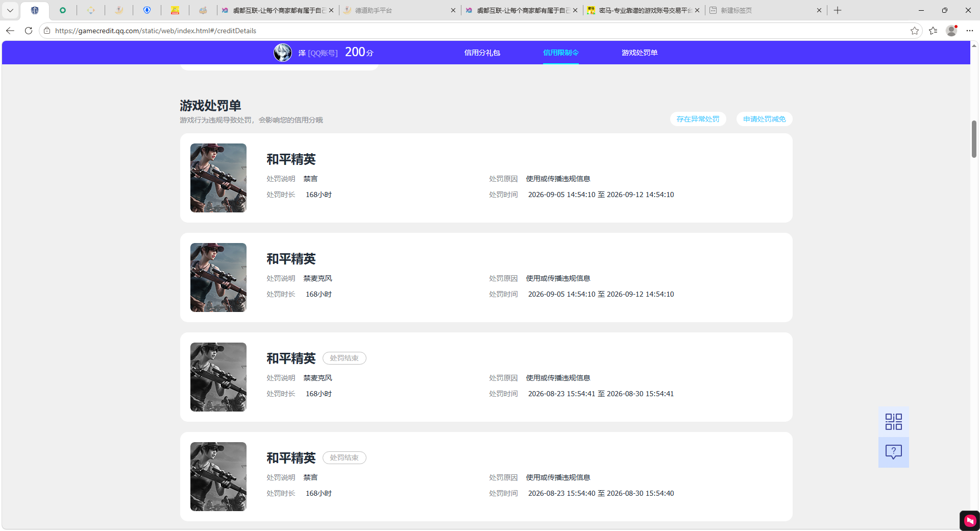Viewport: 980px width, 531px height.
Task: Close the 密马 tab
Action: (697, 10)
